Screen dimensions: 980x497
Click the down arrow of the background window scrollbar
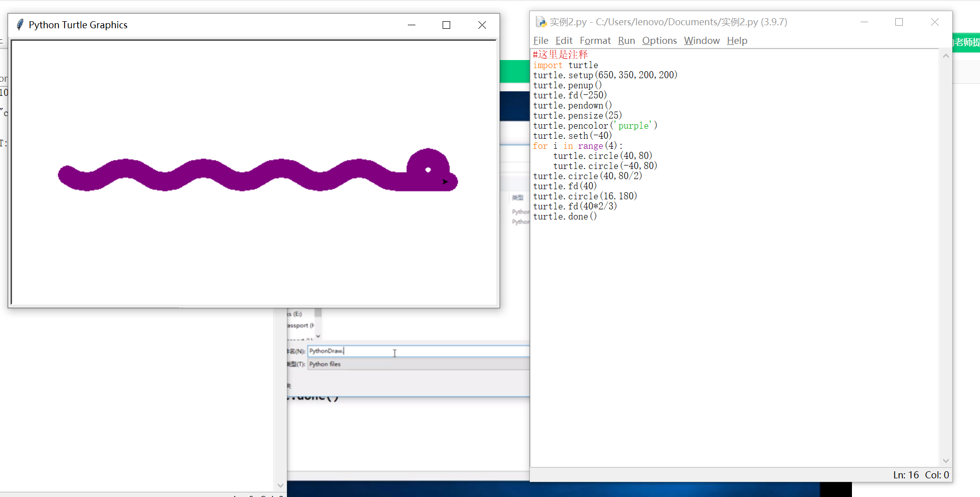pos(280,485)
